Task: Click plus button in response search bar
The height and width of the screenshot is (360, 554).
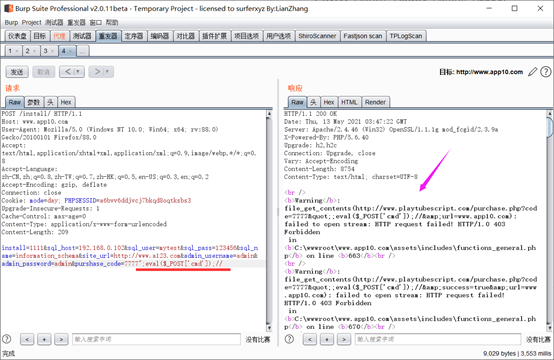Action: tap(327, 340)
